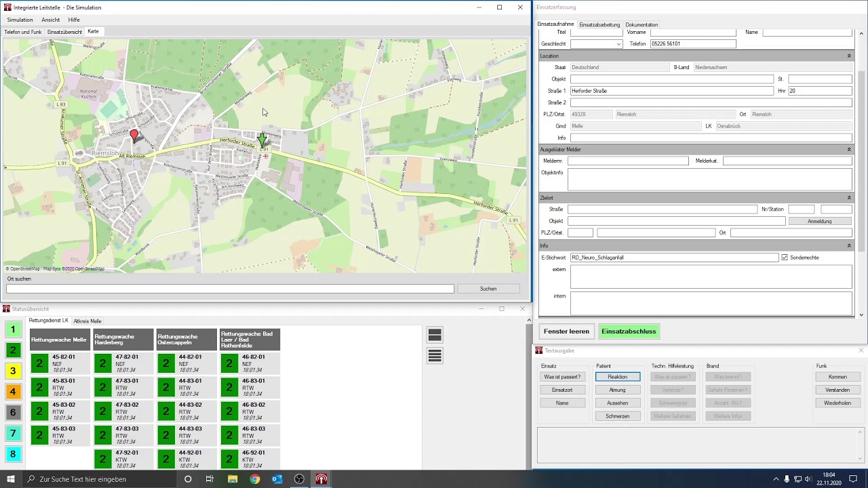The height and width of the screenshot is (488, 868).
Task: Collapse the Location section
Action: pyautogui.click(x=848, y=56)
